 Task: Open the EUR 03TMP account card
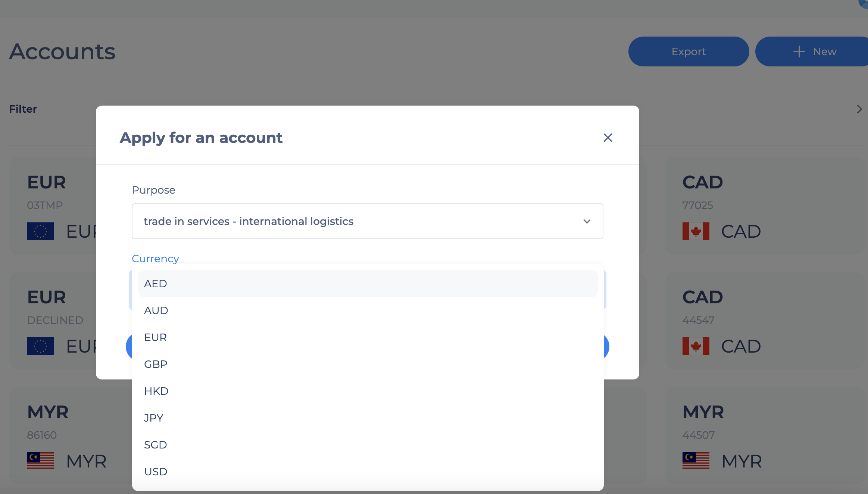[x=52, y=206]
